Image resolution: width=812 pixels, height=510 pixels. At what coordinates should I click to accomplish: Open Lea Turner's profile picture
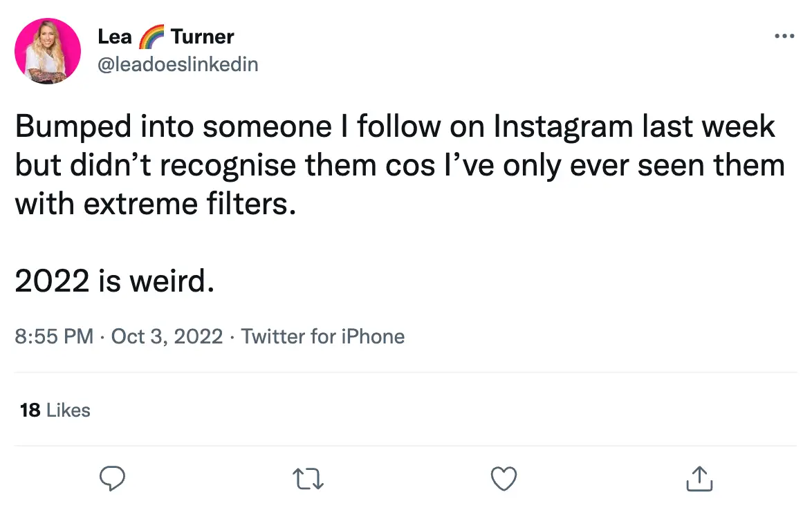(x=48, y=51)
